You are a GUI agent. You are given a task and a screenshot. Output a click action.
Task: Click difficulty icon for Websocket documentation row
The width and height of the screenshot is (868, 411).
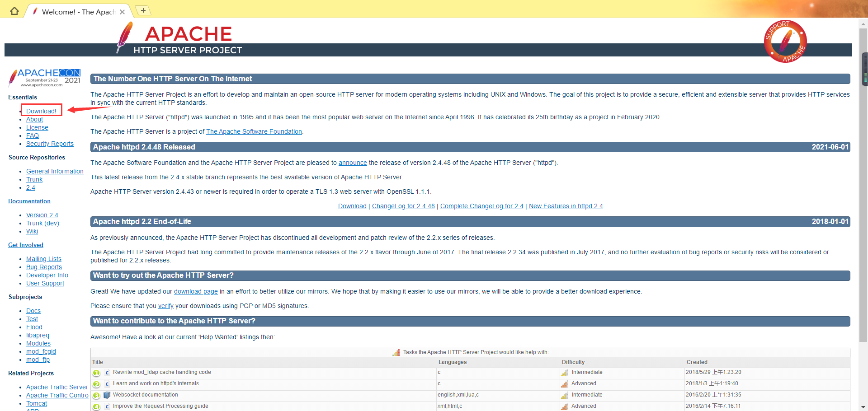[565, 395]
